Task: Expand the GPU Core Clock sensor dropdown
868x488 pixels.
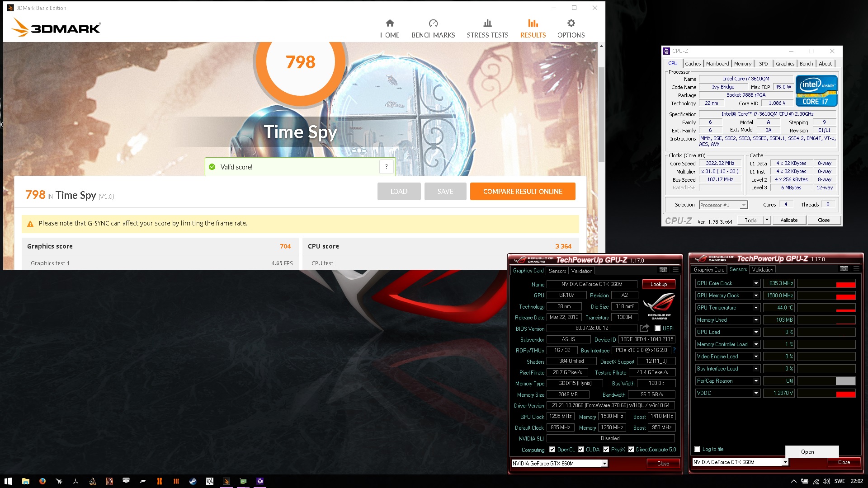Action: pyautogui.click(x=755, y=283)
